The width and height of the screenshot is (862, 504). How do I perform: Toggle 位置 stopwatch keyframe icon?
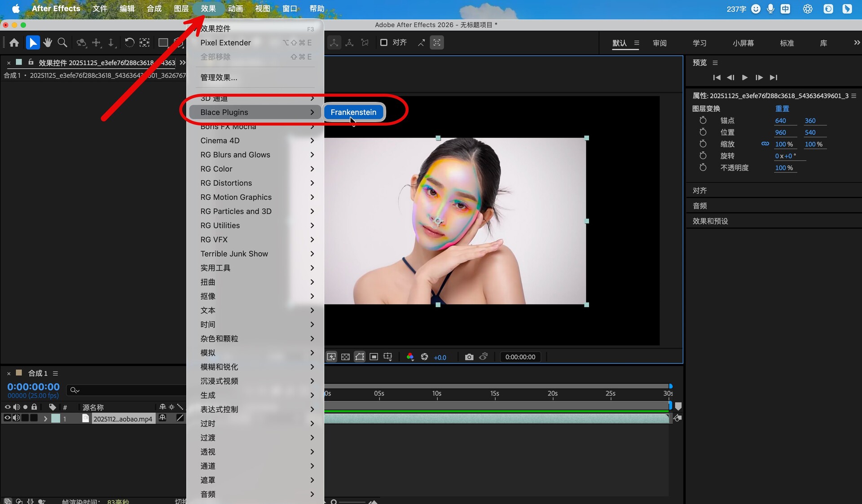(x=703, y=132)
